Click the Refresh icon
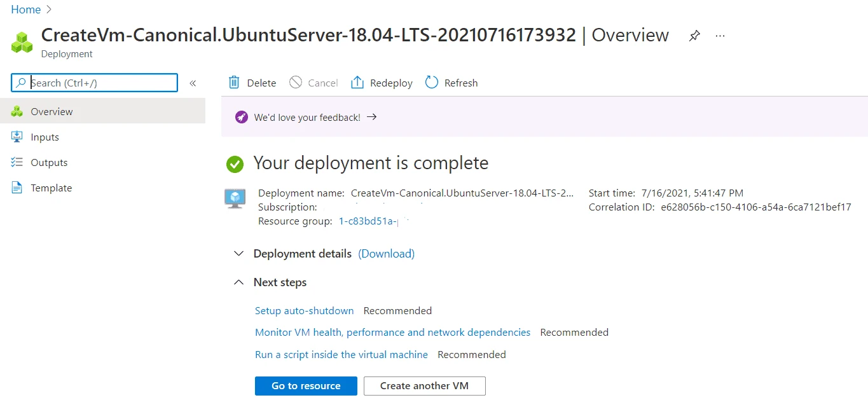868x407 pixels. point(432,82)
